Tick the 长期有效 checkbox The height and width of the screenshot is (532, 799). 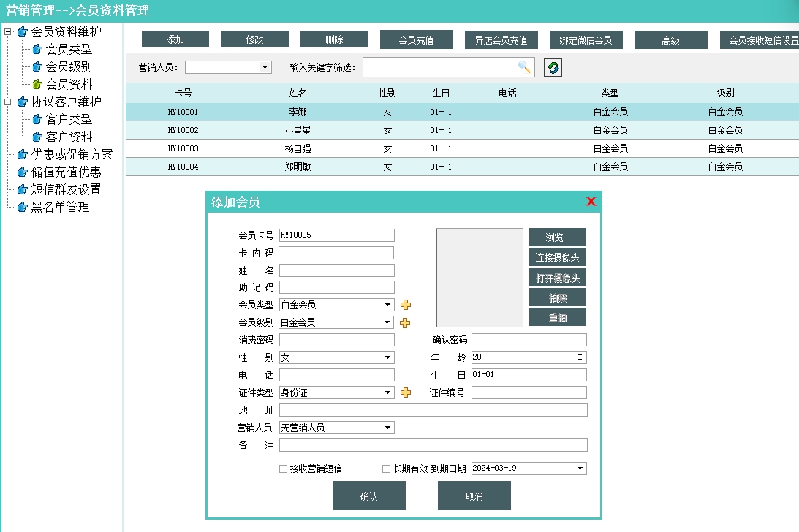coord(387,469)
